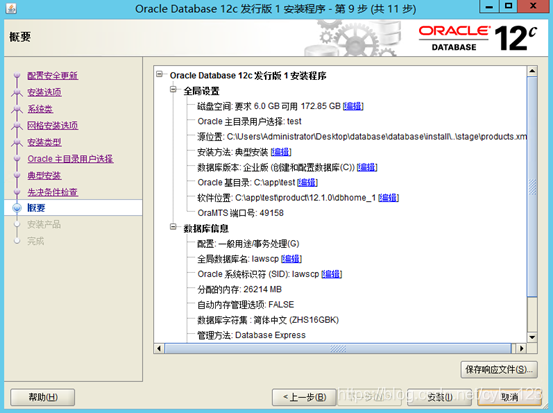The width and height of the screenshot is (553, 413).
Task: Close the Oracle installer window
Action: point(533,6)
